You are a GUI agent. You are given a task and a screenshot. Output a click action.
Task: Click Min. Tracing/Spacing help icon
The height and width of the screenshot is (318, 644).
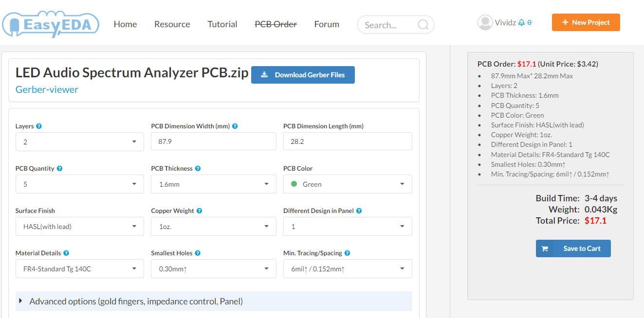347,253
